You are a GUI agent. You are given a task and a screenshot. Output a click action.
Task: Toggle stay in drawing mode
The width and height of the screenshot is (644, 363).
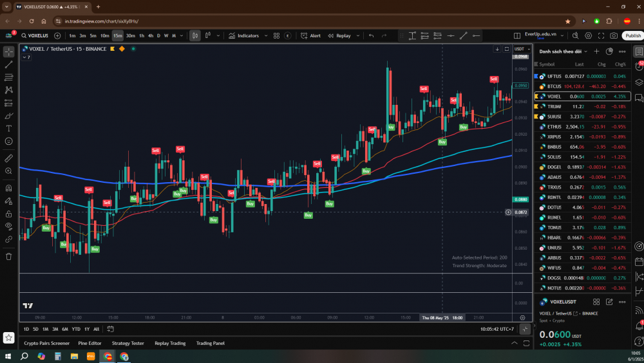click(x=8, y=201)
